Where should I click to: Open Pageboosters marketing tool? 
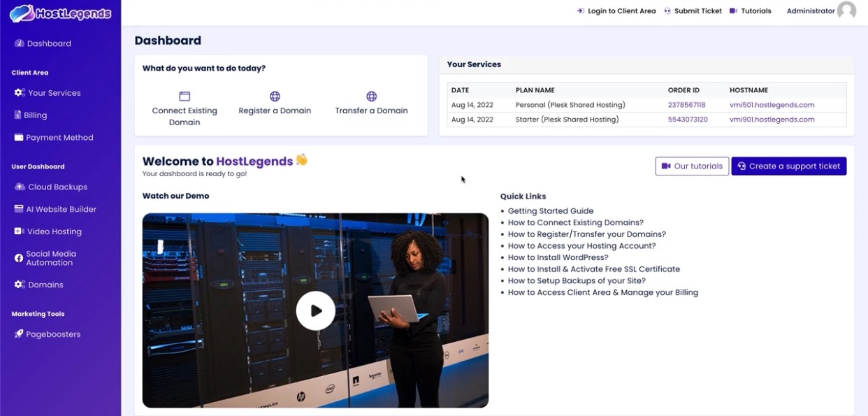click(x=53, y=334)
